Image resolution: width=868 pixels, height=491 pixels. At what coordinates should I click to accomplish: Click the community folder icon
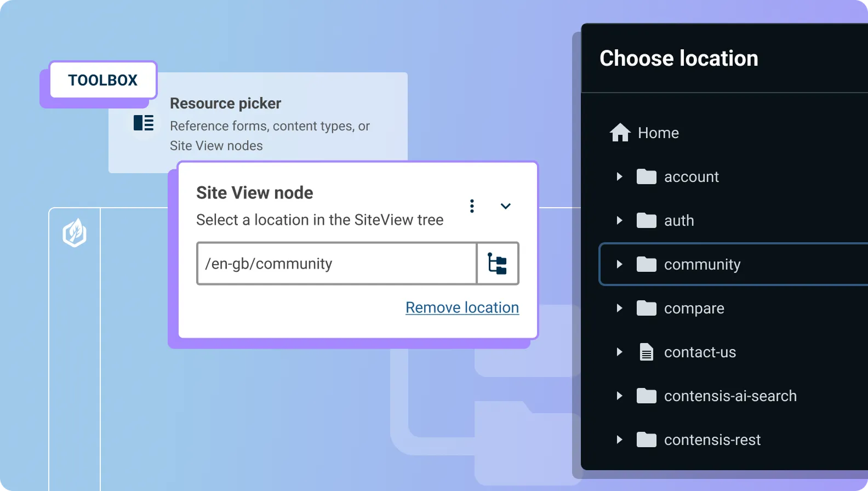pyautogui.click(x=647, y=264)
